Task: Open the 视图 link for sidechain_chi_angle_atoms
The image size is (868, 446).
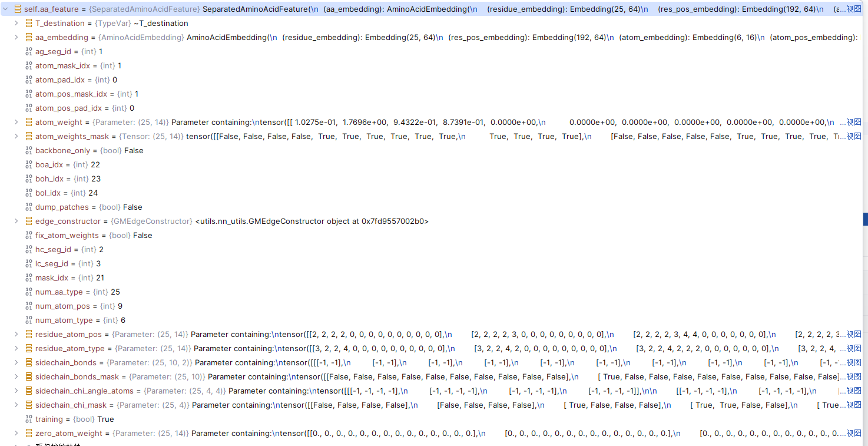Action: [854, 391]
